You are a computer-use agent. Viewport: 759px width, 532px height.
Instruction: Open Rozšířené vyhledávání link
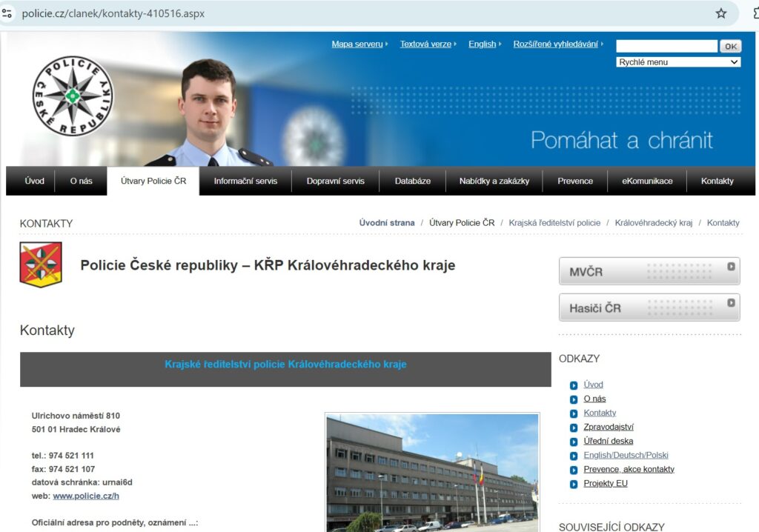coord(556,44)
